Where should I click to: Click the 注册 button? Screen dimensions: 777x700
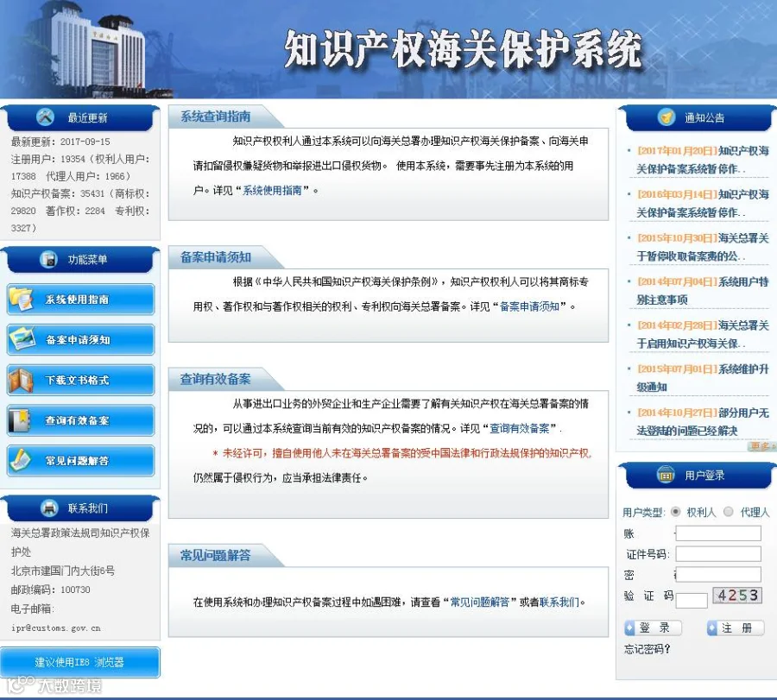(x=736, y=627)
